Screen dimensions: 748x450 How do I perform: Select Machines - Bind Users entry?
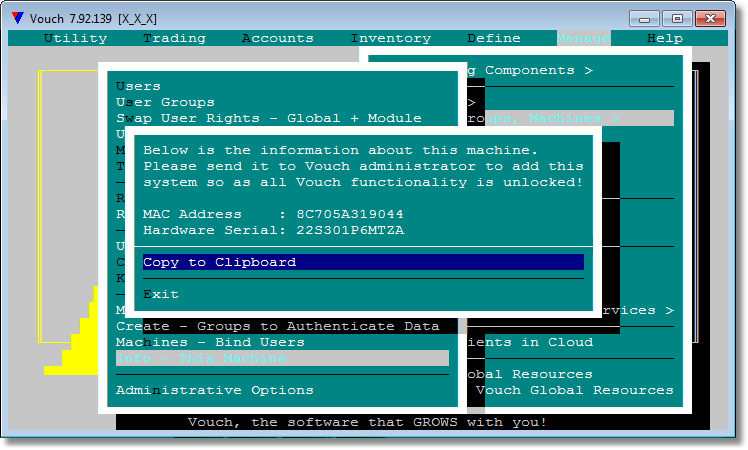(x=210, y=342)
